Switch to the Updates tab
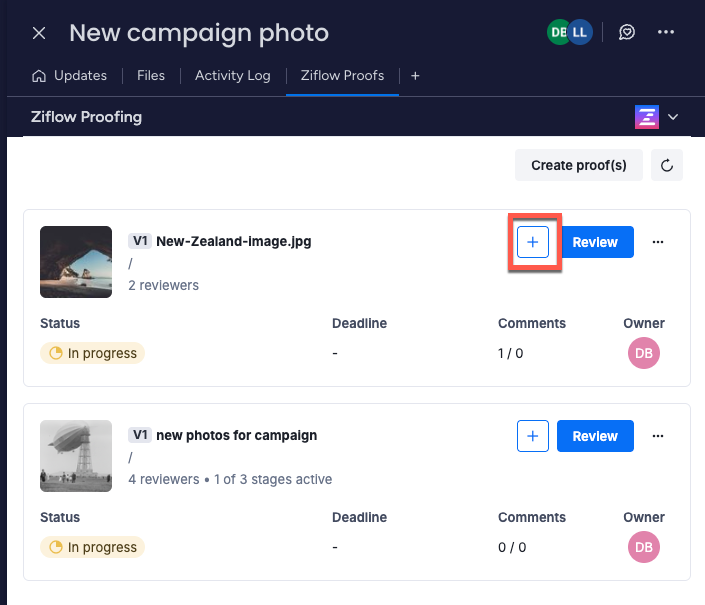The image size is (705, 605). click(70, 75)
